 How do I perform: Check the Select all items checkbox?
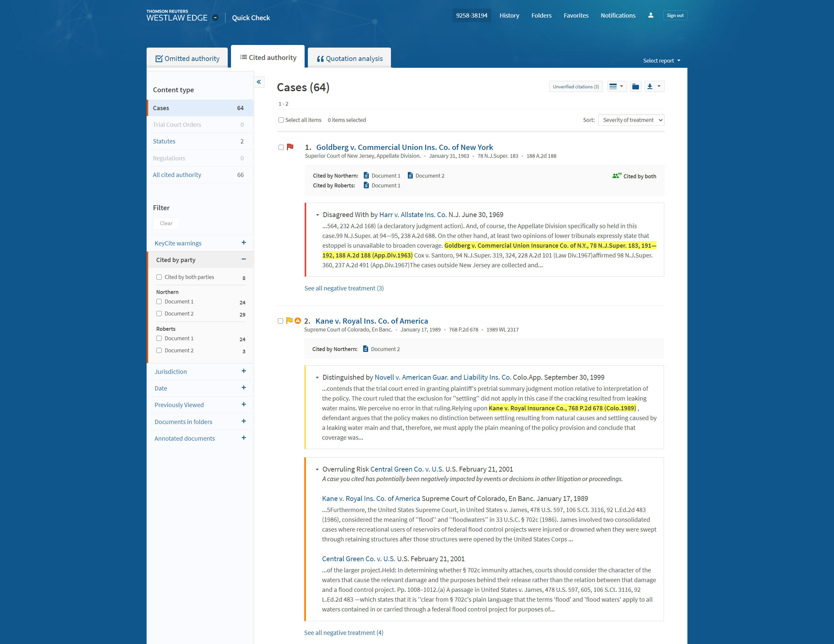click(281, 120)
